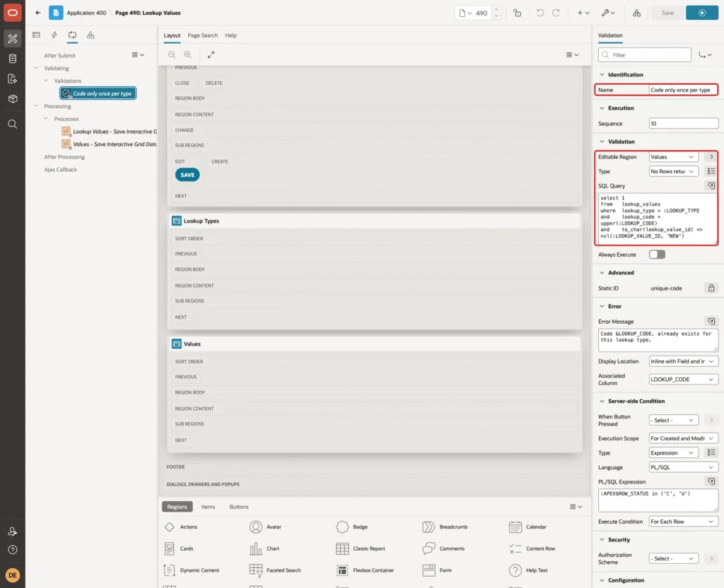The width and height of the screenshot is (724, 588).
Task: Open the Oracle APEX home logo
Action: coord(13,13)
